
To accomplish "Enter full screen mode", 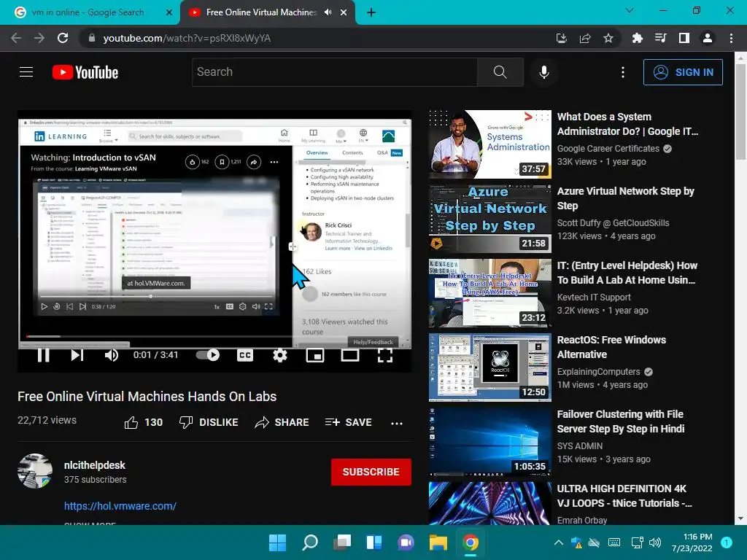I will pos(385,355).
